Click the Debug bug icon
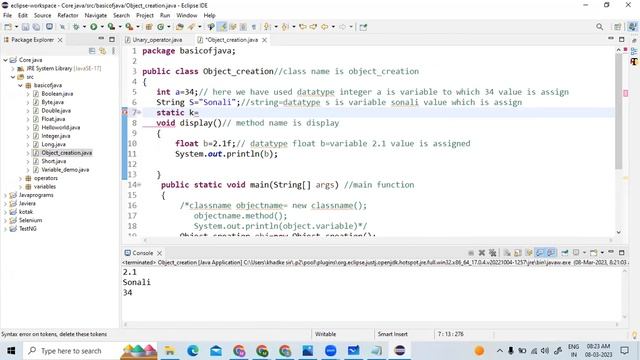The height and width of the screenshot is (360, 640). tap(76, 27)
